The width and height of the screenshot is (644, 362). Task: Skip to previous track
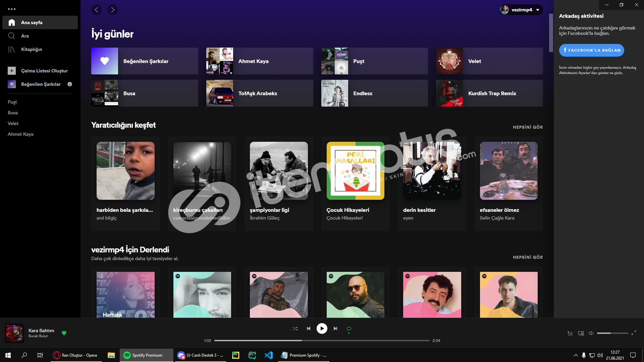pyautogui.click(x=309, y=328)
